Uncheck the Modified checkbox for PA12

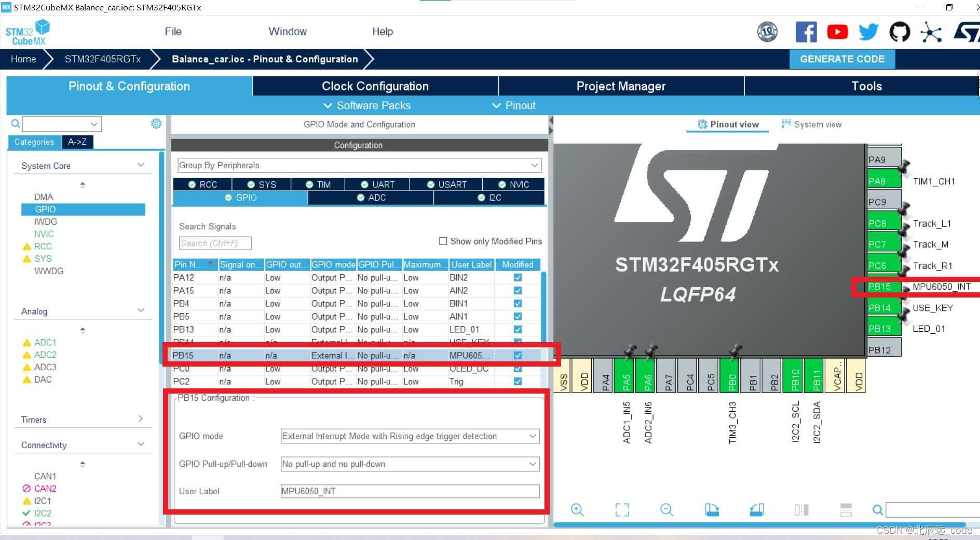(x=517, y=278)
